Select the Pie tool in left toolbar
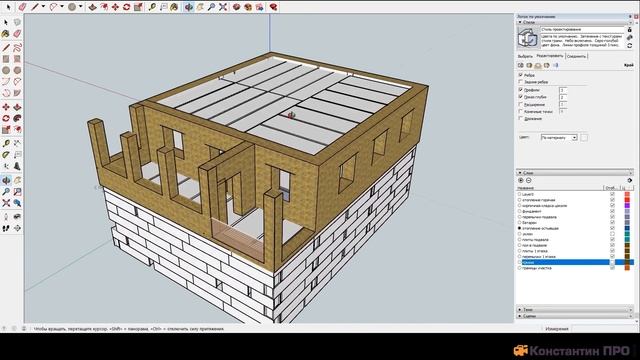This screenshot has width=640, height=360. (17, 93)
